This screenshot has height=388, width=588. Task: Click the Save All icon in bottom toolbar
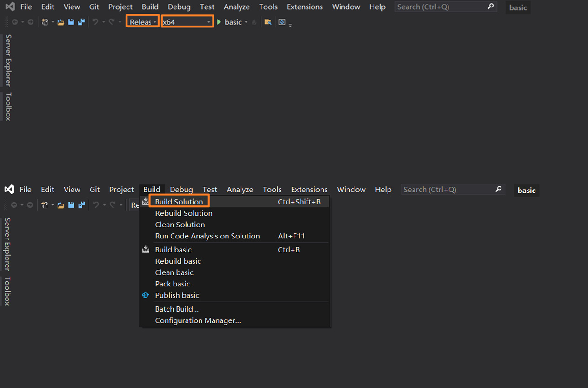click(x=82, y=205)
